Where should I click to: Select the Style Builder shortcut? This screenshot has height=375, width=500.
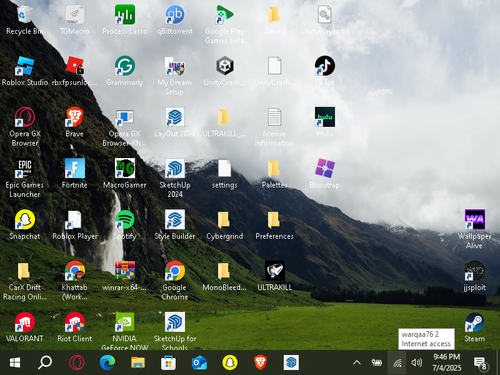(175, 220)
